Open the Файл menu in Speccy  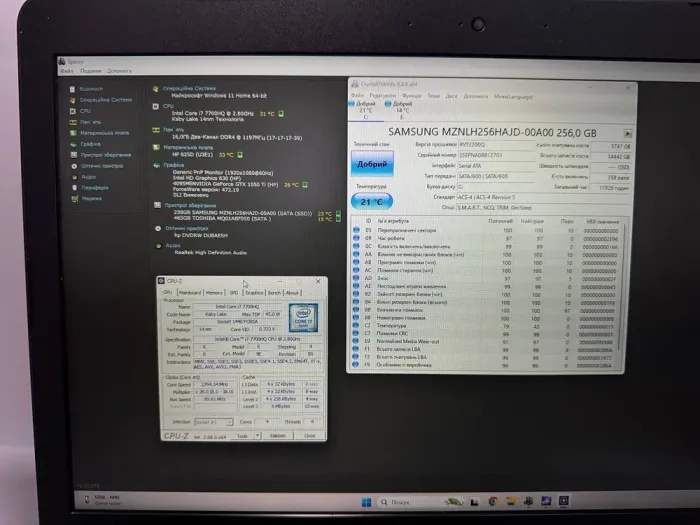pos(66,71)
